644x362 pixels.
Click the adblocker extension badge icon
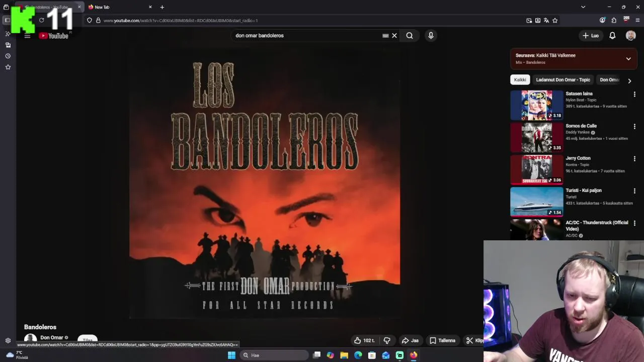626,20
